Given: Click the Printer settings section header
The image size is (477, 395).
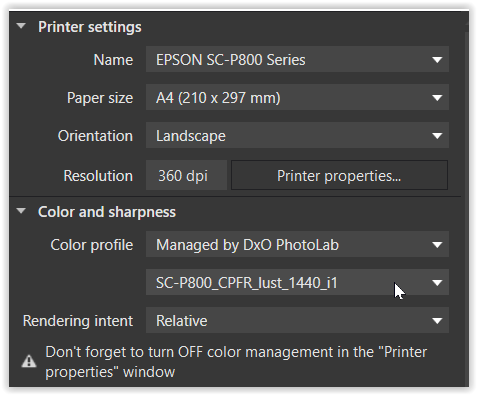Looking at the screenshot, I should (90, 27).
